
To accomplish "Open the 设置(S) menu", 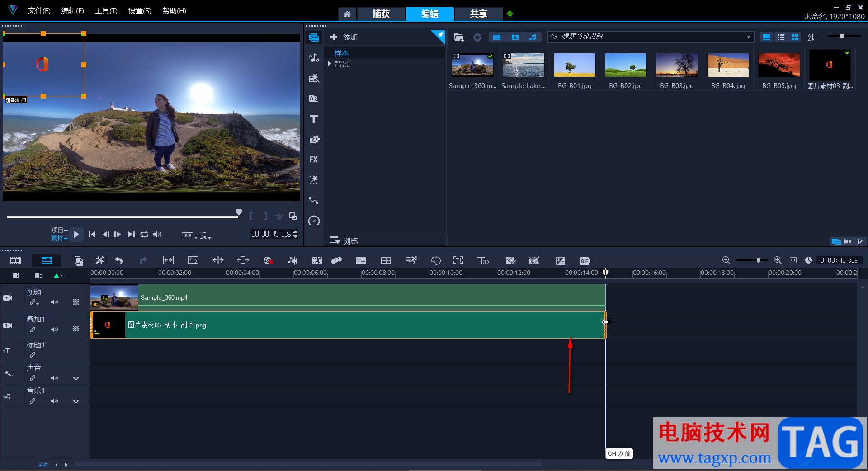I will tap(140, 10).
